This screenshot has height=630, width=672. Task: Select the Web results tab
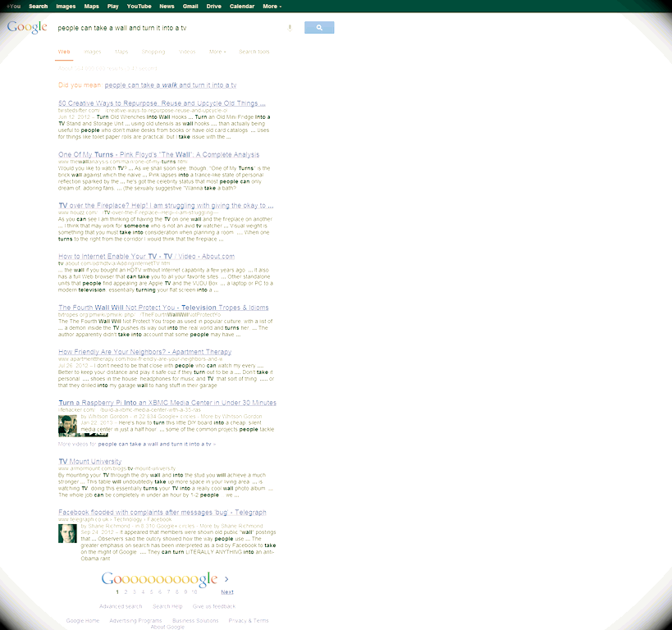click(x=64, y=52)
